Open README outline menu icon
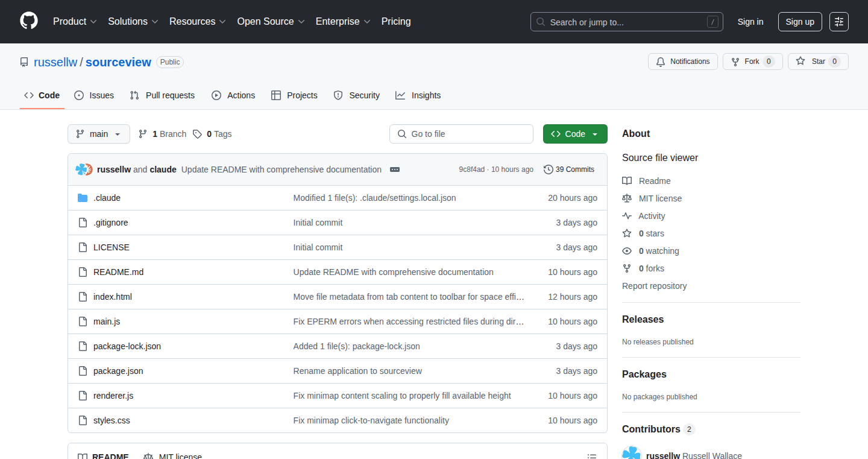 coord(592,457)
